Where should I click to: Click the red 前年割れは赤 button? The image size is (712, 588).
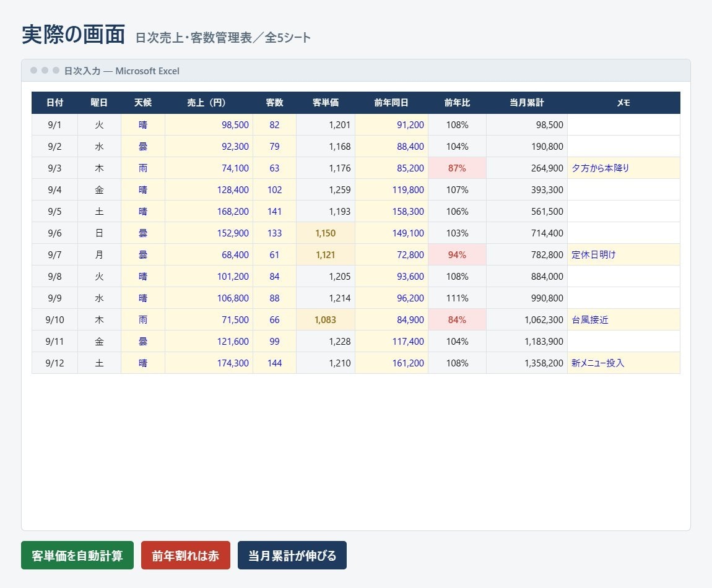pyautogui.click(x=186, y=555)
